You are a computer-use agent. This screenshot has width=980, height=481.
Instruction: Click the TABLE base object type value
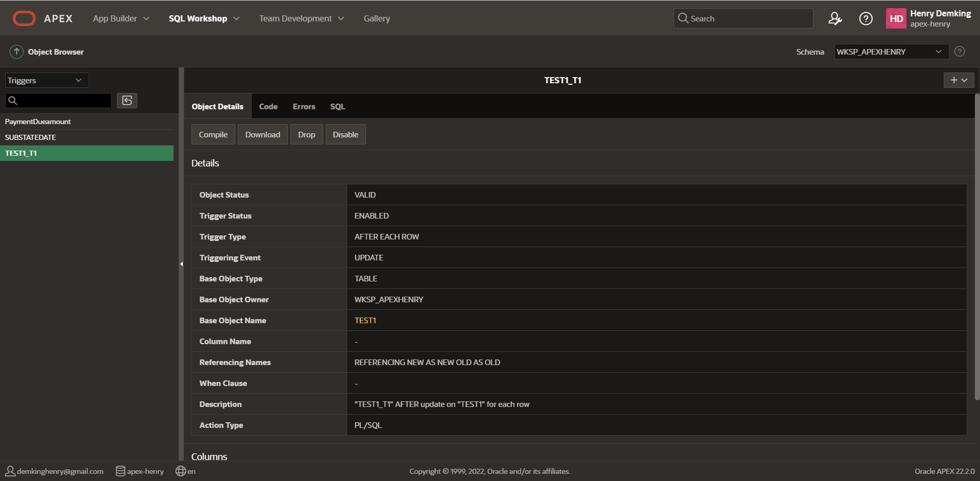(x=365, y=278)
